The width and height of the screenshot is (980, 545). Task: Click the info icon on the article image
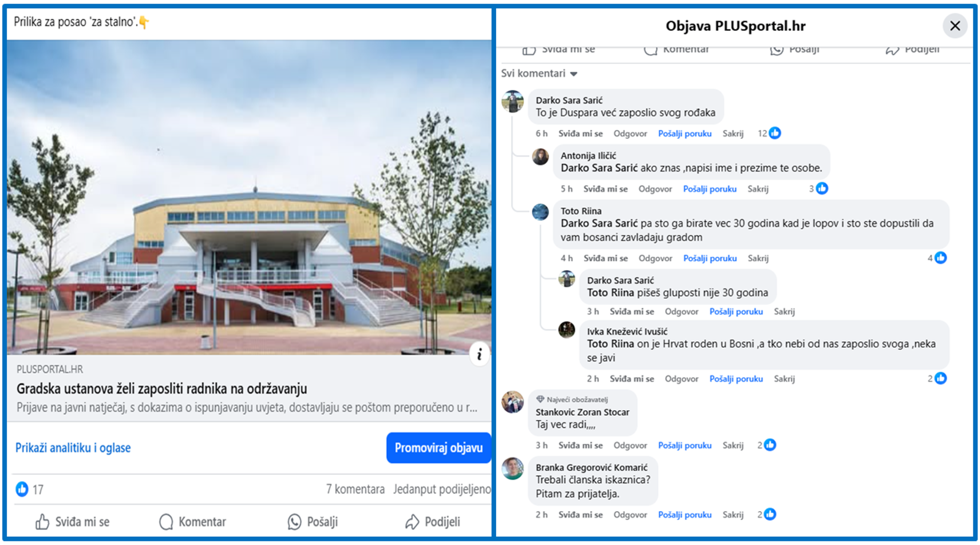click(x=479, y=355)
